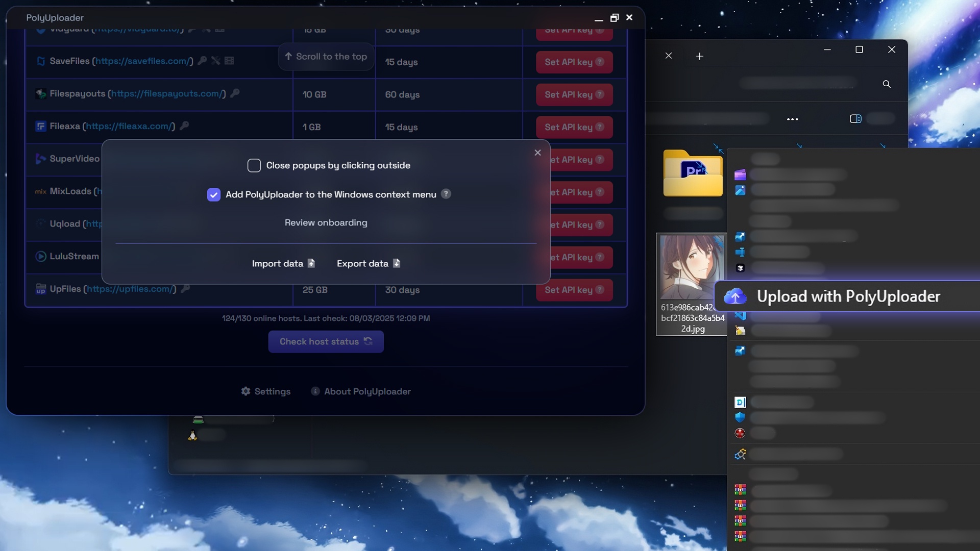The width and height of the screenshot is (980, 551).
Task: Enable Close popups by clicking outside checkbox
Action: click(x=254, y=165)
